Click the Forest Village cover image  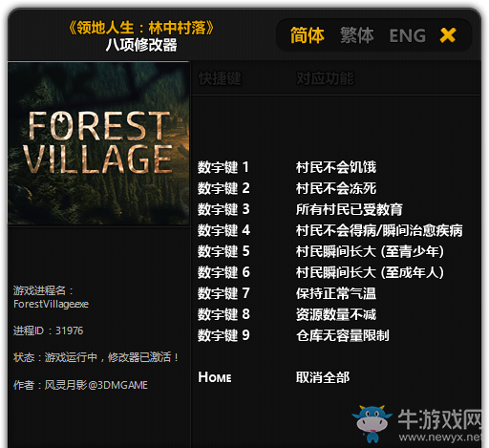[98, 143]
